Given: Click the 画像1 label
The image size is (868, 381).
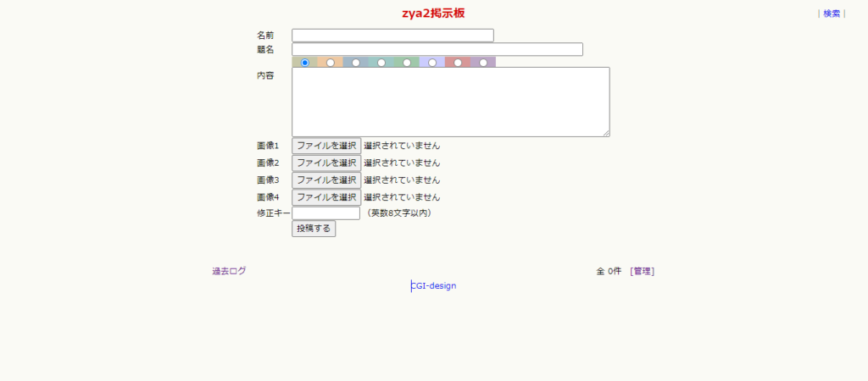Looking at the screenshot, I should 268,146.
